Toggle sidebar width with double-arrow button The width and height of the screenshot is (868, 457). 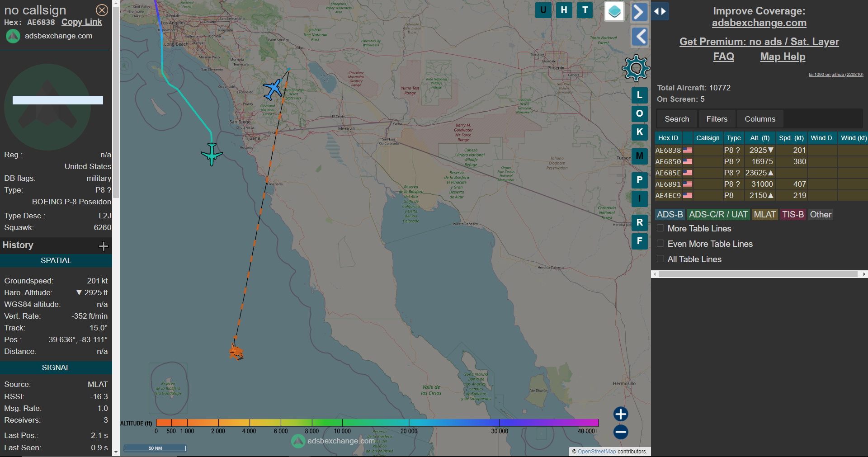(x=660, y=12)
